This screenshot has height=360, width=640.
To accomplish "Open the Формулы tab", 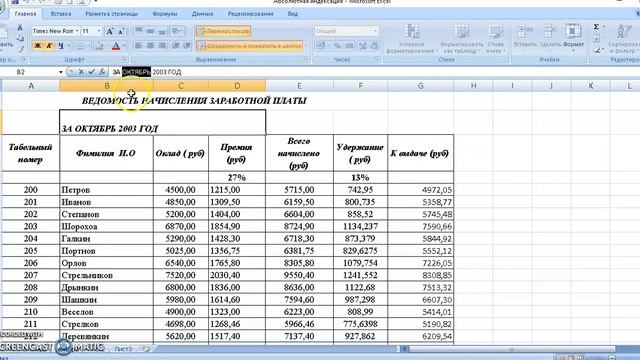I will [165, 14].
